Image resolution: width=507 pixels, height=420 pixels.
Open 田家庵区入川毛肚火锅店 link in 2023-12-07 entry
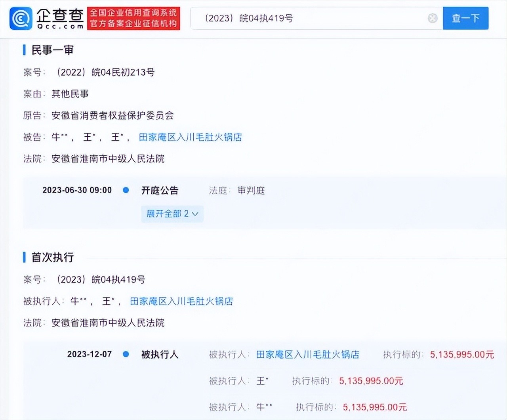click(x=307, y=354)
